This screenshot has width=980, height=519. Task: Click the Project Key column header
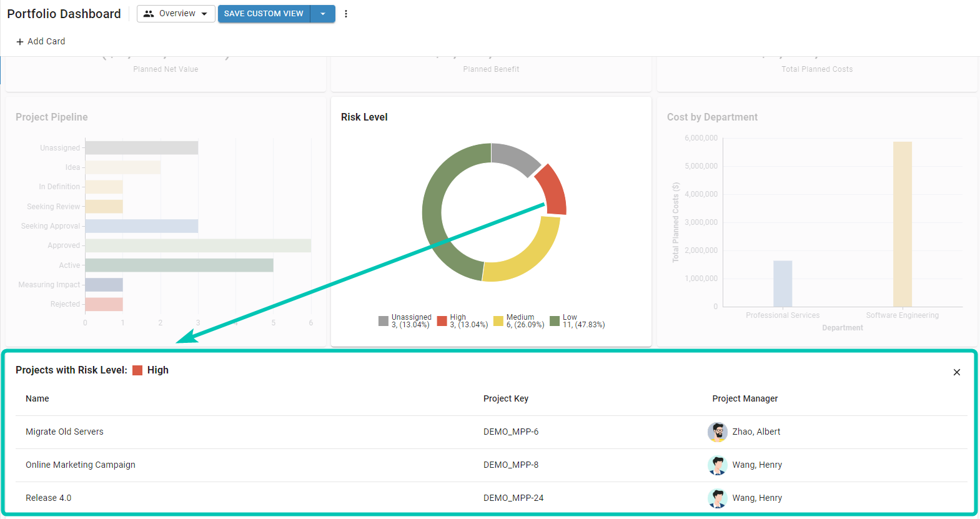click(x=506, y=398)
